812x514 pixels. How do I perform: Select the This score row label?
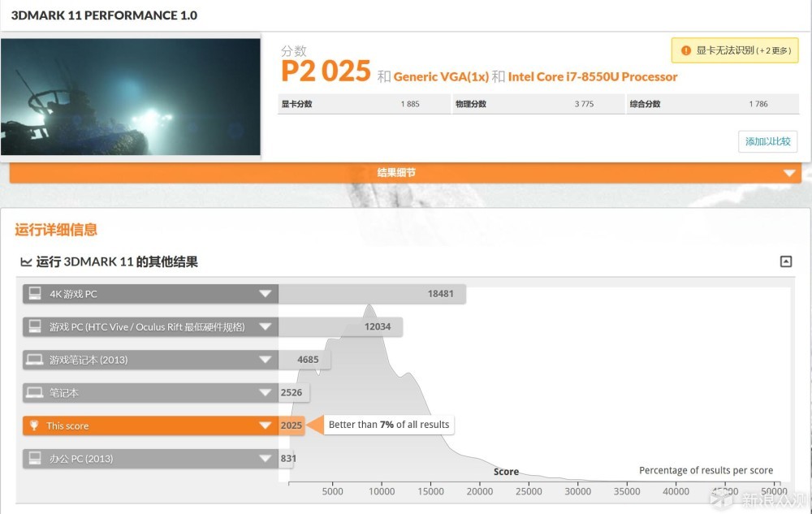(x=67, y=426)
